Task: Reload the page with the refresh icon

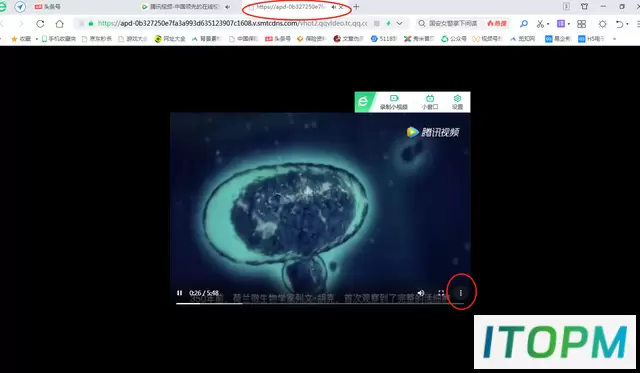Action: tap(40, 24)
